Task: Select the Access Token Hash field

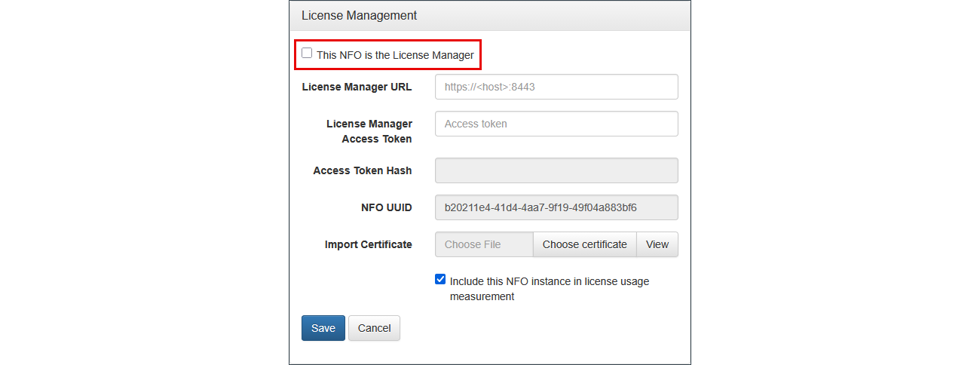Action: (556, 170)
